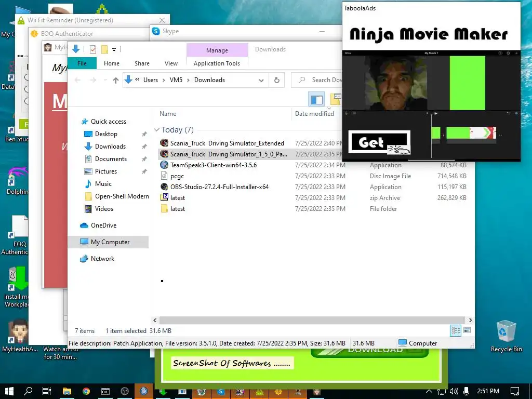Refresh the Downloads folder
Viewport: 532px width, 399px height.
277,80
